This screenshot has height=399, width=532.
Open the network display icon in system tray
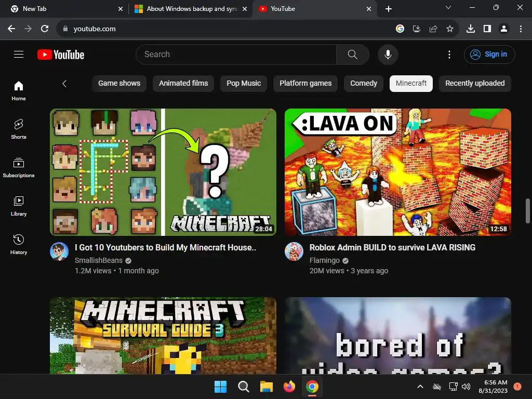(x=453, y=387)
